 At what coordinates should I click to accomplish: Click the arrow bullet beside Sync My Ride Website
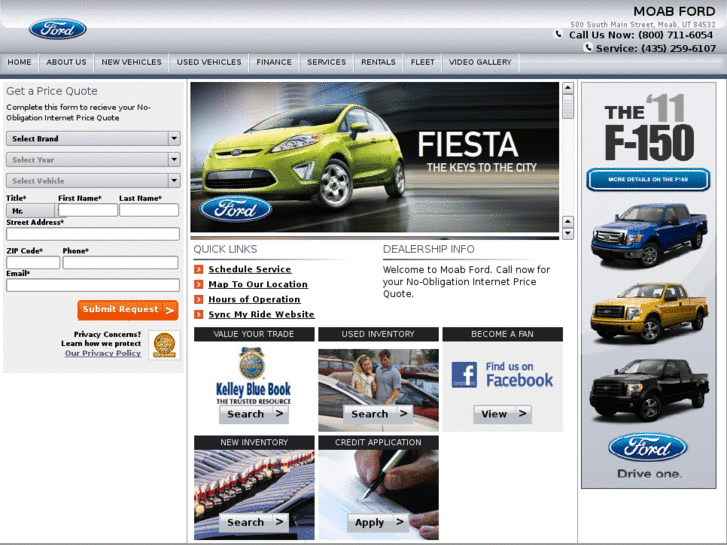tap(198, 314)
